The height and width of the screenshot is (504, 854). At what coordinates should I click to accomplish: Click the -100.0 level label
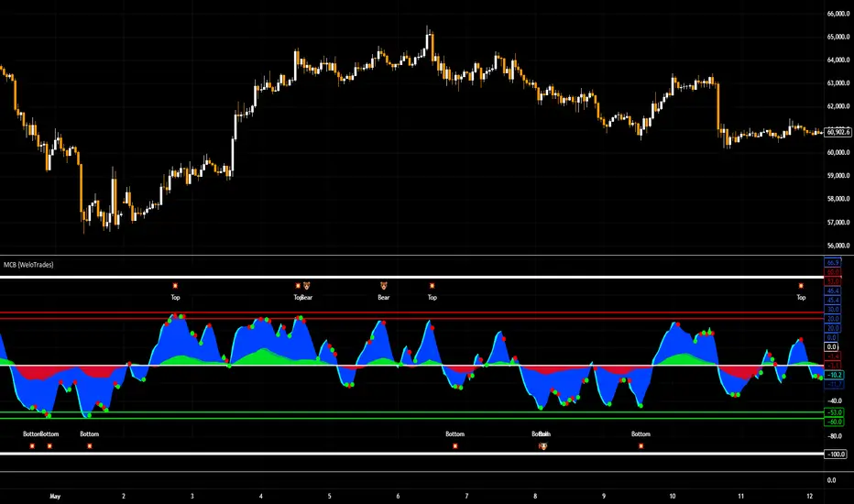(836, 455)
